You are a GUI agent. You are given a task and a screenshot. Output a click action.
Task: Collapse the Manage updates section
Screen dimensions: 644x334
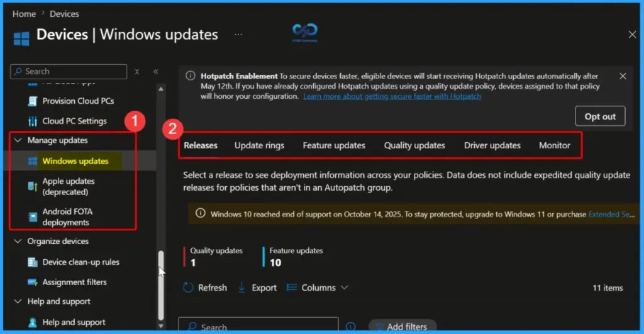coord(18,140)
